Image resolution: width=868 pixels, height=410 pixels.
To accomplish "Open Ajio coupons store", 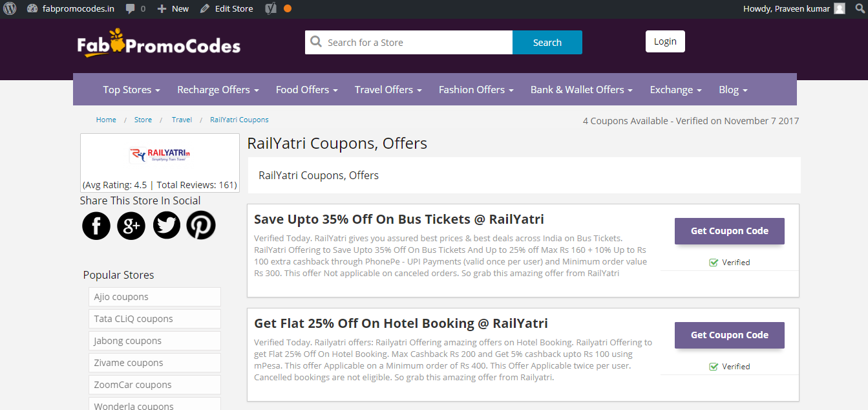I will click(x=154, y=297).
